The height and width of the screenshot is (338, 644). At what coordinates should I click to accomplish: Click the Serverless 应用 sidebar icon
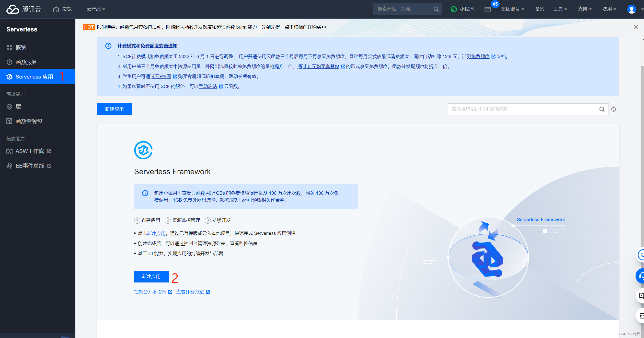(9, 77)
